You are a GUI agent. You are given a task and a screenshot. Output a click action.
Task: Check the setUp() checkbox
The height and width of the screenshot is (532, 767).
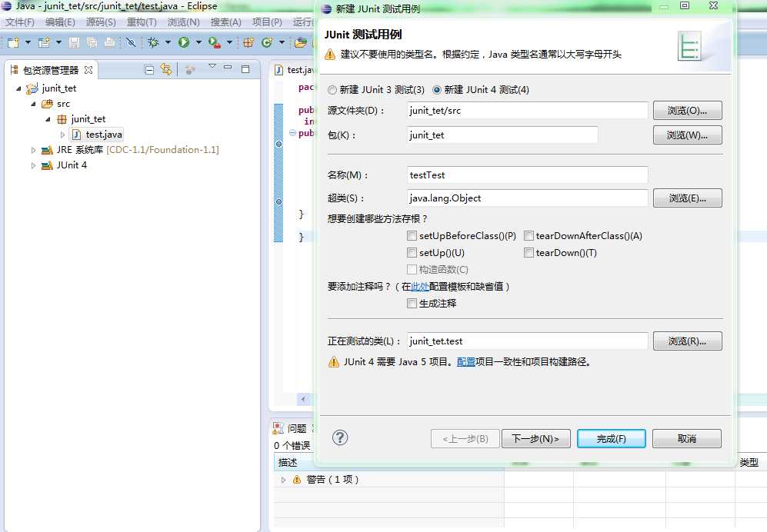click(x=412, y=253)
